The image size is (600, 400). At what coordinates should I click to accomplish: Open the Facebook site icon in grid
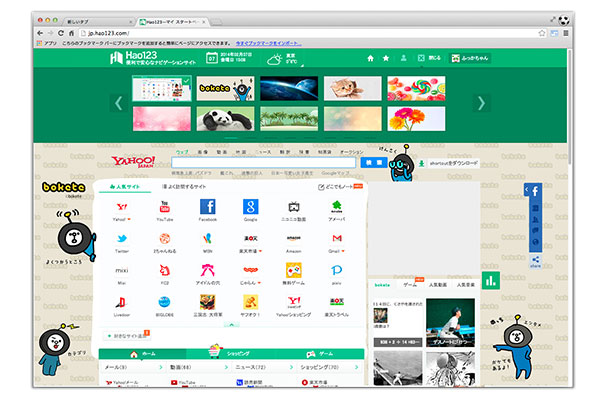[x=208, y=207]
